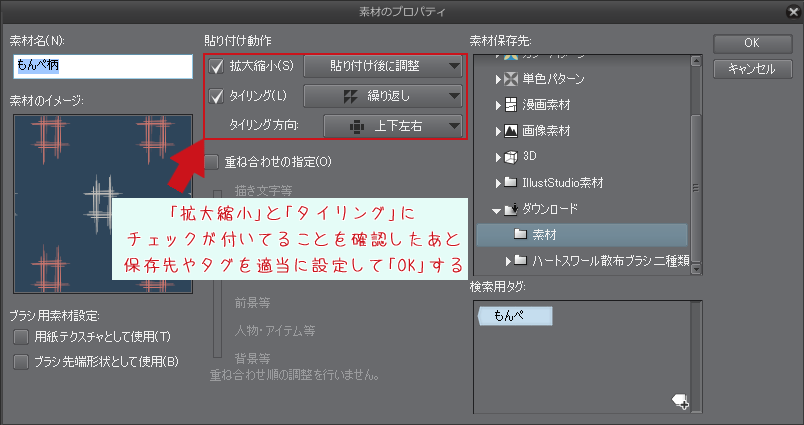Click the OK button
Viewport: 804px width, 425px height.
752,44
